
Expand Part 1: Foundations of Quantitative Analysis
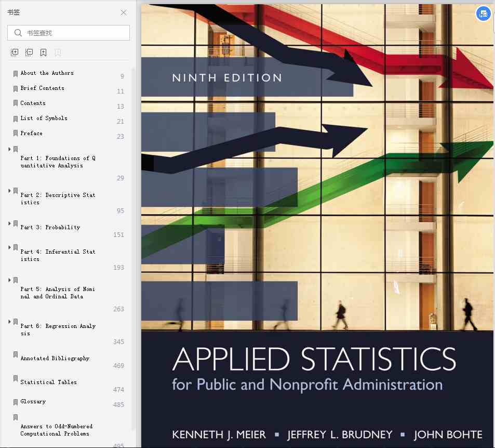click(x=9, y=149)
